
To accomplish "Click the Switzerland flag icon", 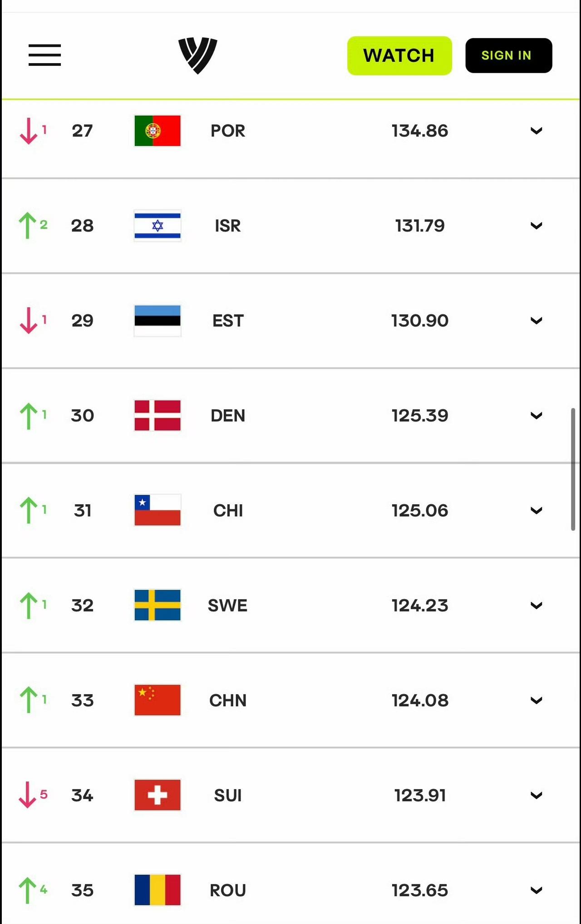I will (158, 795).
